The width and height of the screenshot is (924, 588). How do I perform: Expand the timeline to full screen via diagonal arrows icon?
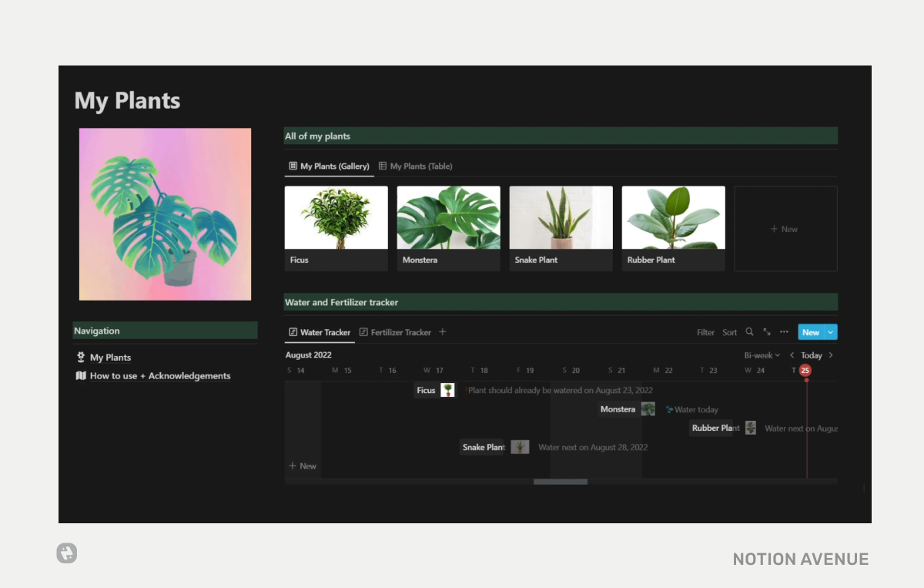click(766, 331)
